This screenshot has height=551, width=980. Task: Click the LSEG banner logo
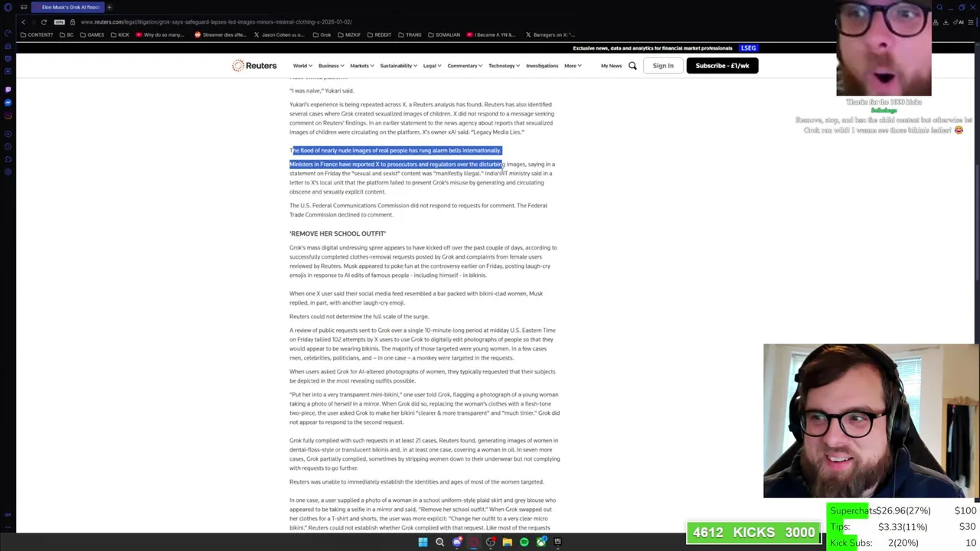748,48
